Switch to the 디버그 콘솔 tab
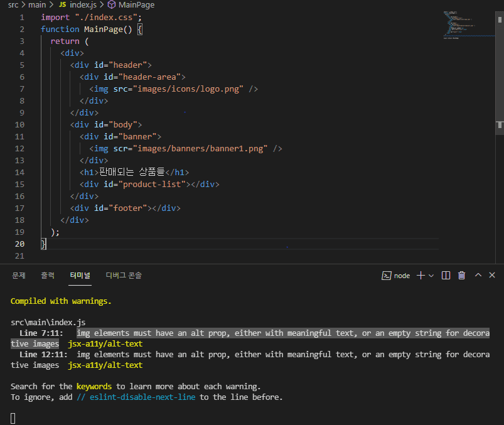Image resolution: width=504 pixels, height=425 pixels. click(x=124, y=275)
